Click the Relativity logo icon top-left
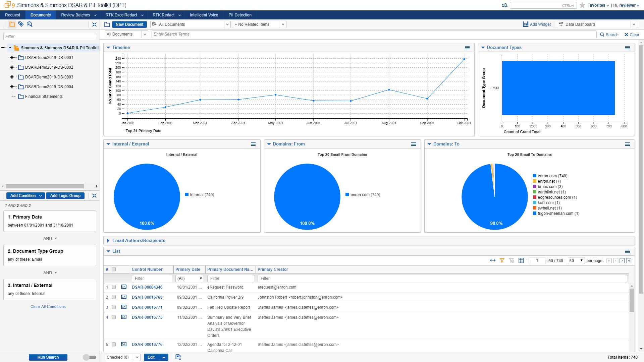 tap(8, 5)
